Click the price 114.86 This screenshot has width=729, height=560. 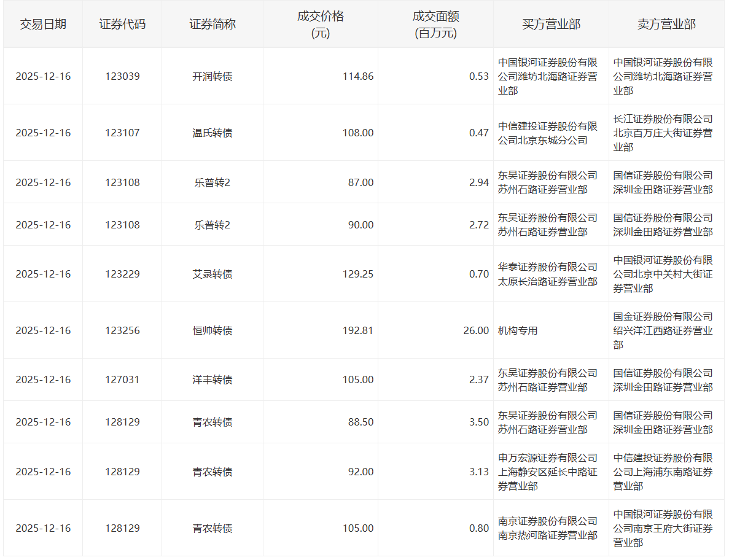pos(358,76)
